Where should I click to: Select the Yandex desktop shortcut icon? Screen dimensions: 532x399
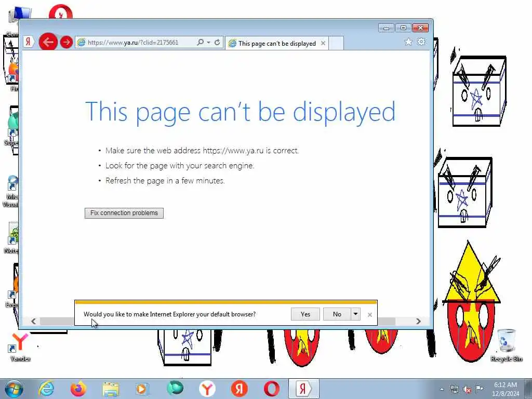coord(20,347)
